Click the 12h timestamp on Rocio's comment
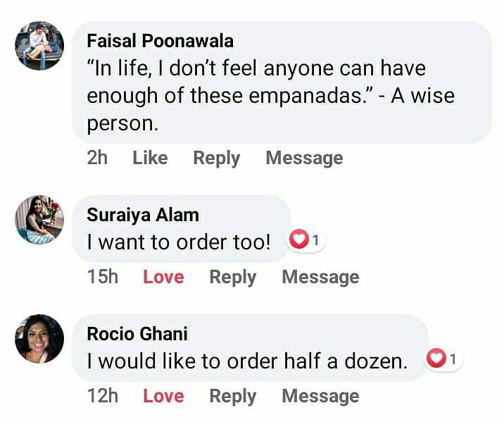Viewport: 504px width, 422px height. [x=103, y=396]
